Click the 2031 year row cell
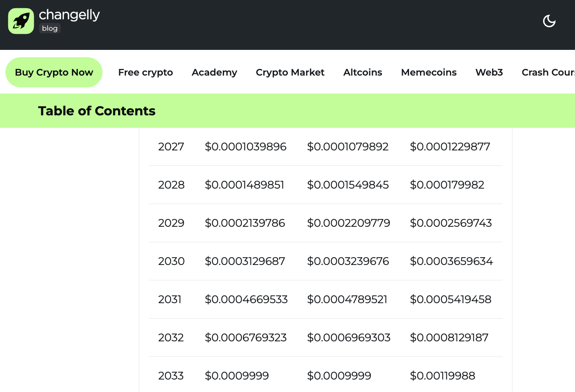Screen dimensions: 575x392 [x=170, y=300]
